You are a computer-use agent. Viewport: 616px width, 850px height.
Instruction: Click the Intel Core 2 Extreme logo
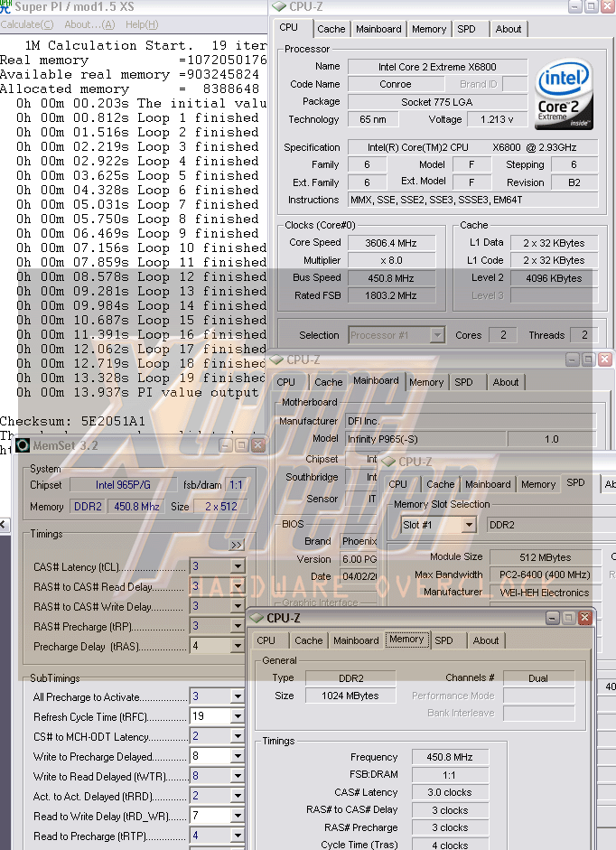(x=564, y=94)
